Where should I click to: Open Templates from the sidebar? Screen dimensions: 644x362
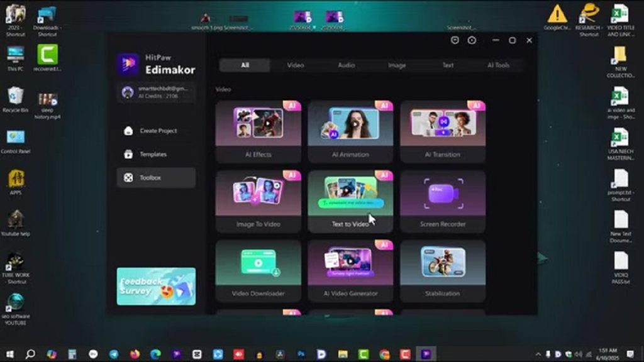[156, 155]
